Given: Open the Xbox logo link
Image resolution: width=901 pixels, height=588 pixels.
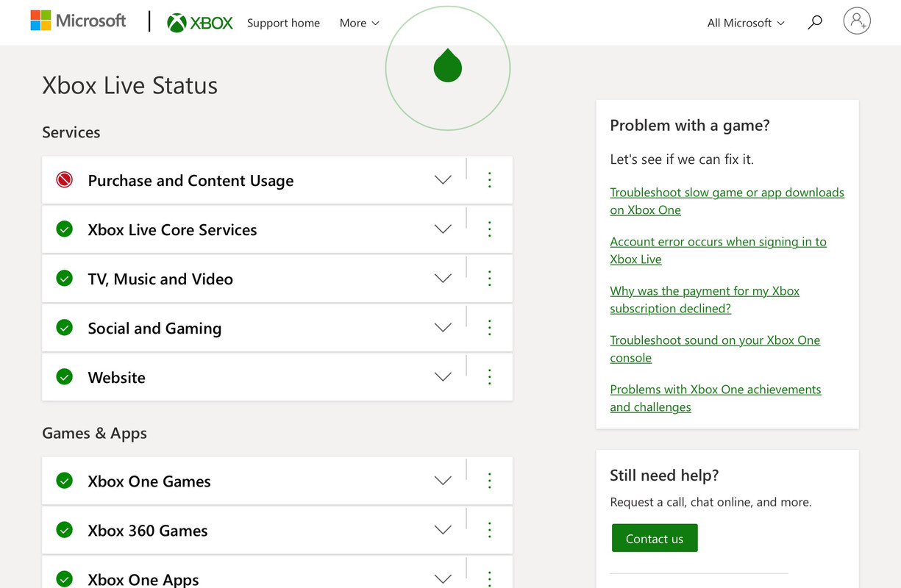Looking at the screenshot, I should coord(200,23).
